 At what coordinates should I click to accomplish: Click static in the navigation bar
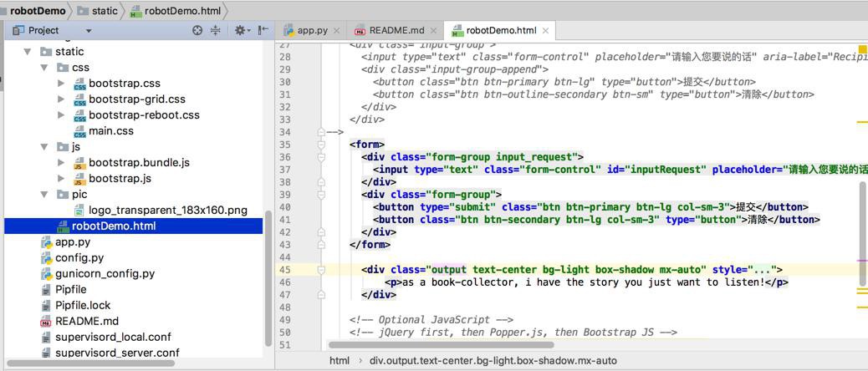[x=98, y=11]
